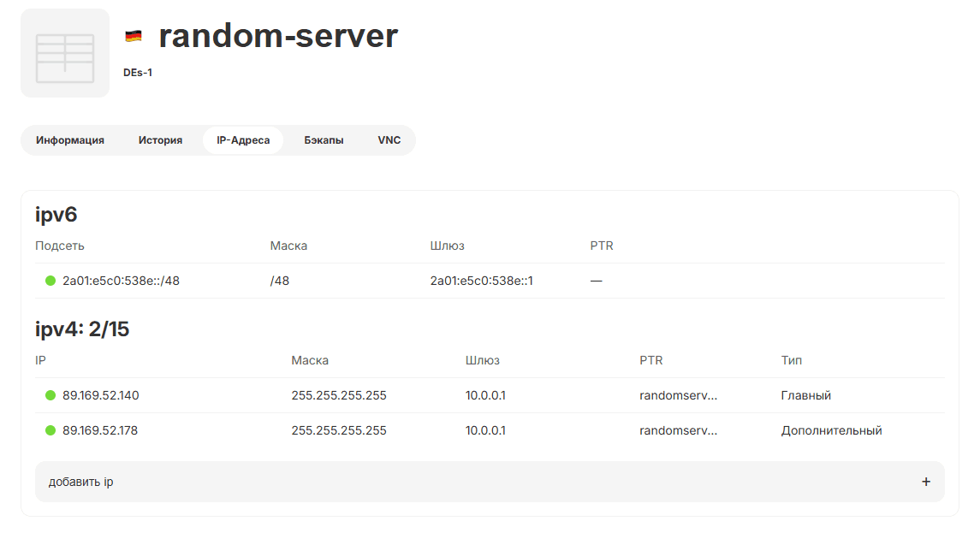The image size is (980, 533).
Task: Click the IPv6 PTR dash value
Action: click(x=596, y=281)
